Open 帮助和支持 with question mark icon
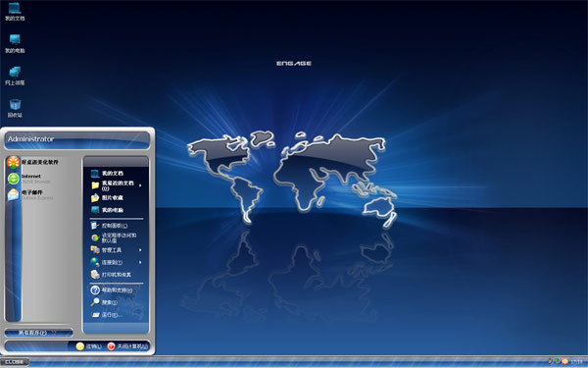This screenshot has height=368, width=588. pyautogui.click(x=112, y=289)
